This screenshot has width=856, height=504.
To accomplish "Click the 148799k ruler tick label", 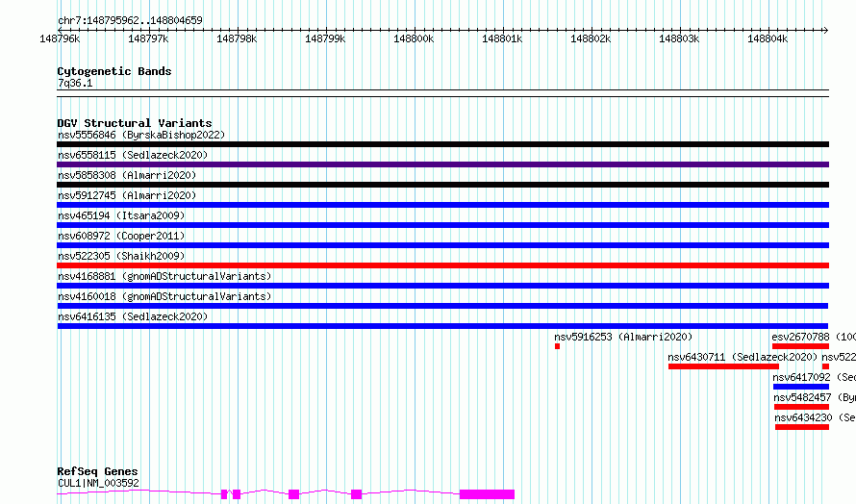I will [325, 39].
